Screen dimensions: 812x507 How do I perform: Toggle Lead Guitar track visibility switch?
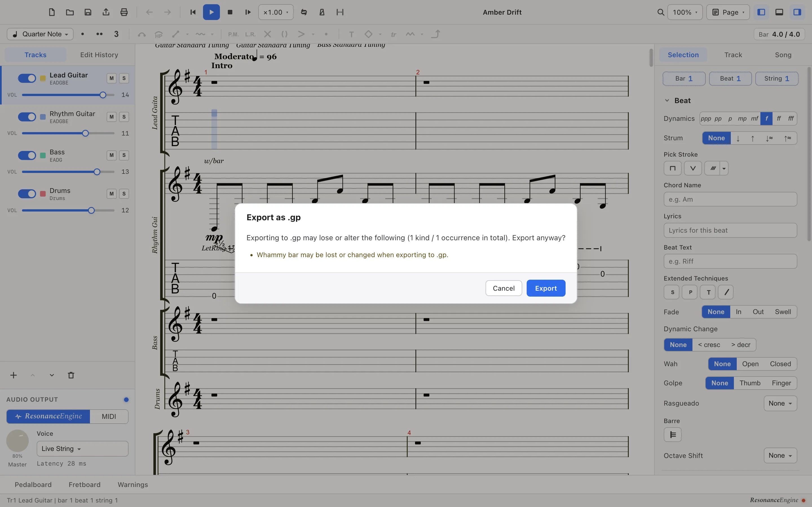click(27, 78)
